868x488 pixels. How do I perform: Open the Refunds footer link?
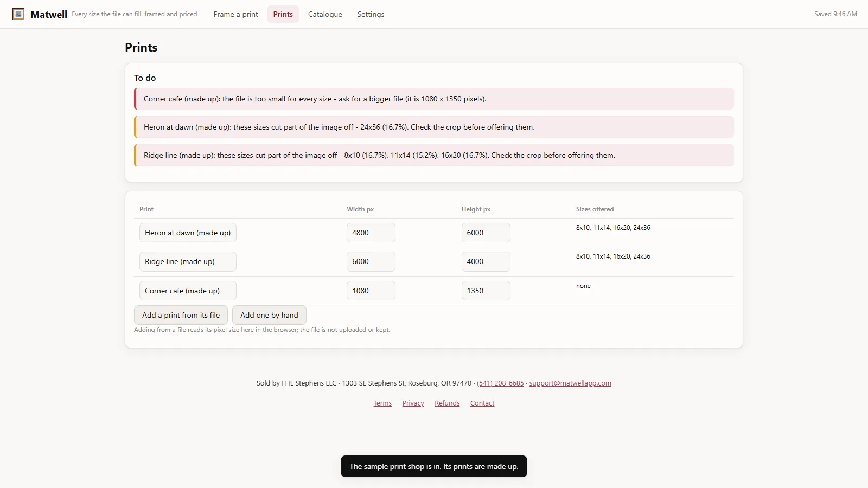[x=447, y=403]
